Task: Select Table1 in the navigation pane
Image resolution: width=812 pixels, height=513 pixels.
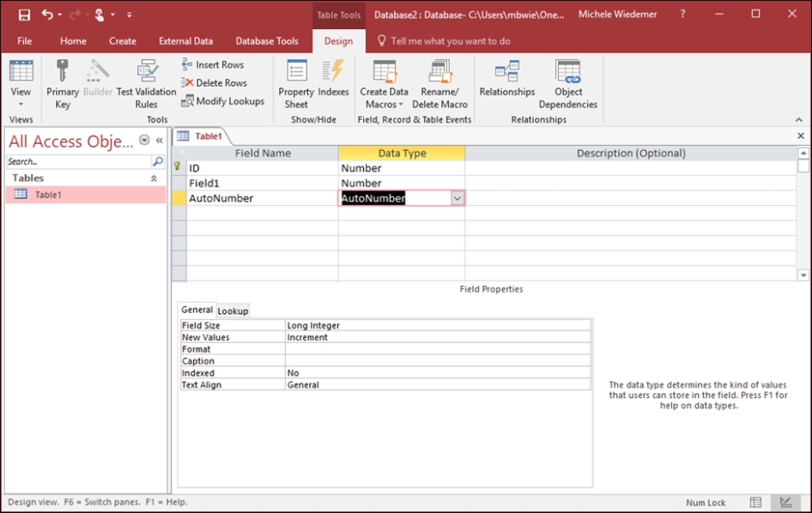Action: tap(86, 195)
